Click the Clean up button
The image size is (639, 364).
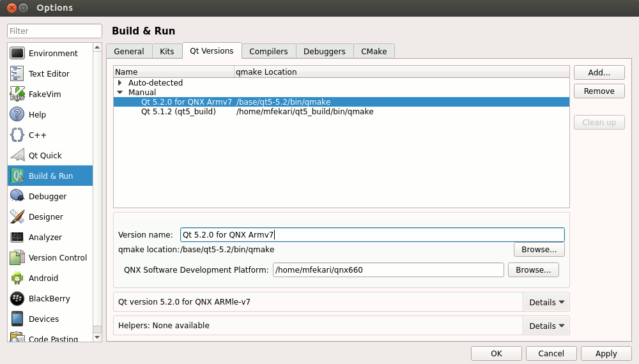click(599, 123)
